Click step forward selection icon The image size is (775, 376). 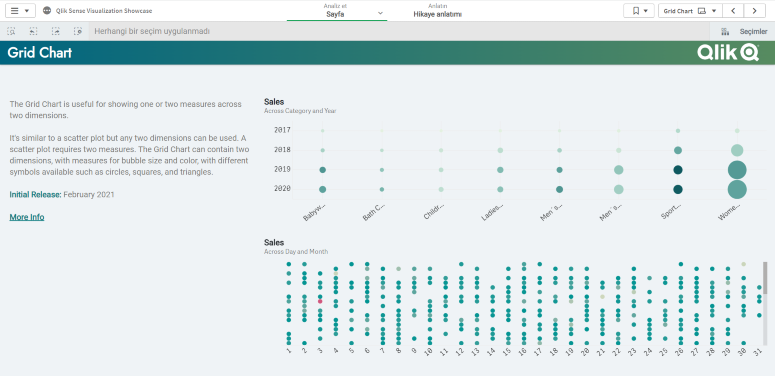(56, 31)
